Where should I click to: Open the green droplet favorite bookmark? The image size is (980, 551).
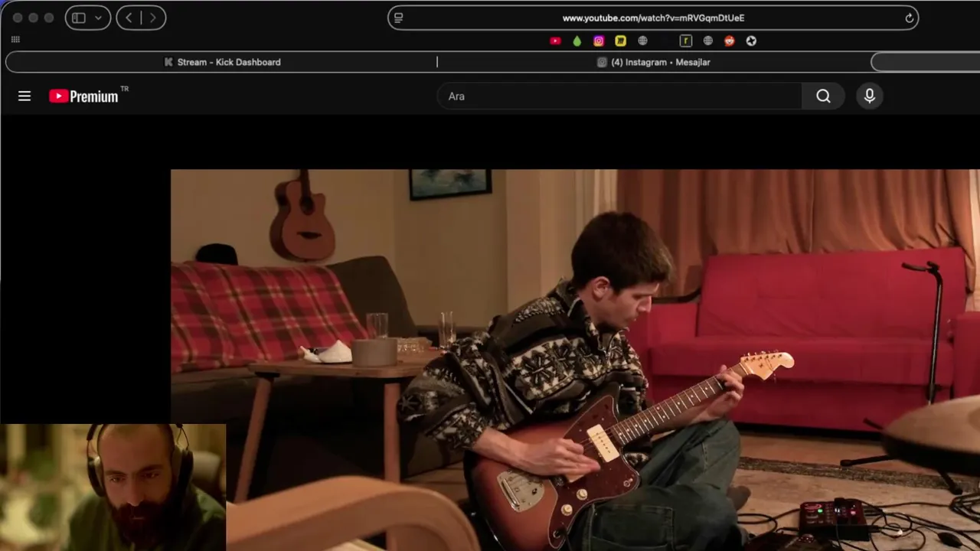[577, 41]
